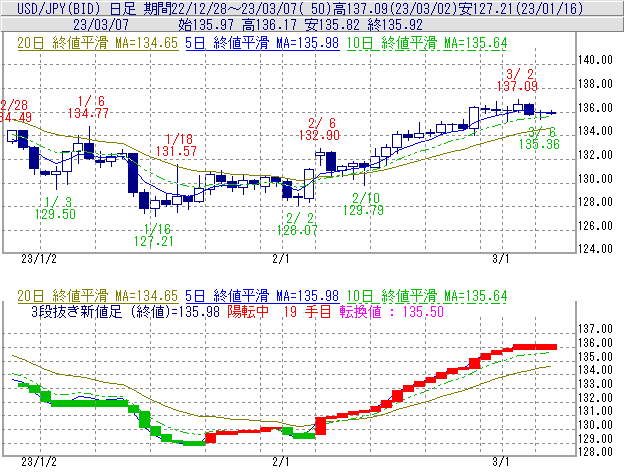Click the opening value 始135.97
The height and width of the screenshot is (475, 624).
[x=205, y=25]
